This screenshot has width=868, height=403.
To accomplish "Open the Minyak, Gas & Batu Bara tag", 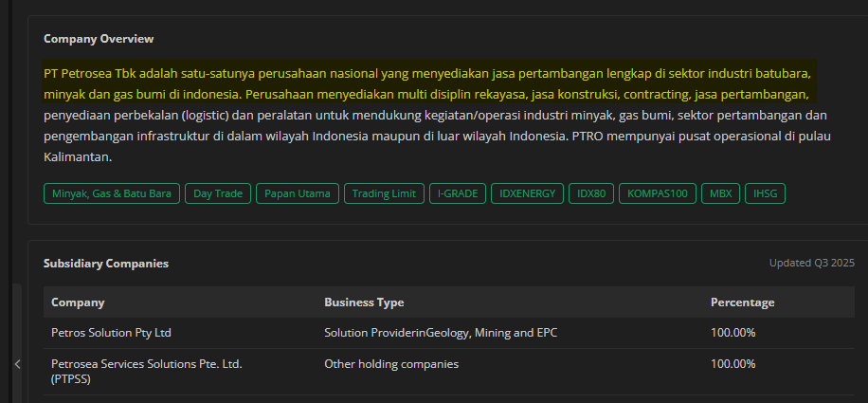I will pos(112,193).
